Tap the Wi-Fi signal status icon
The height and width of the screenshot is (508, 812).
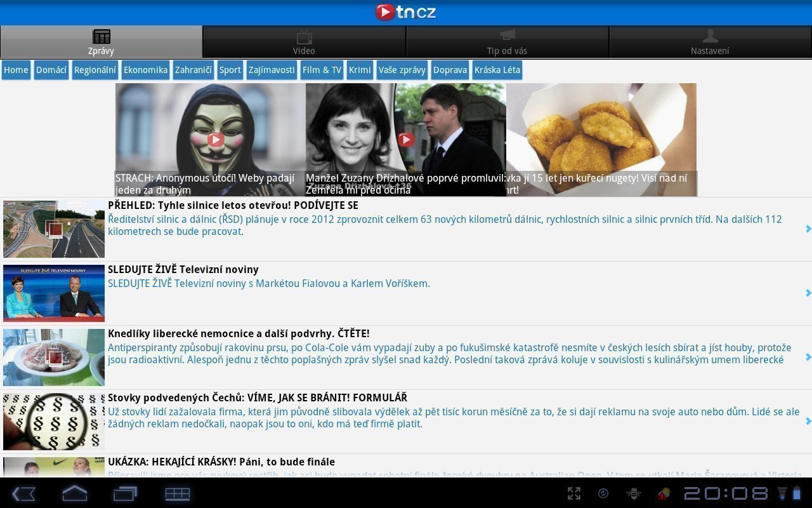(782, 493)
